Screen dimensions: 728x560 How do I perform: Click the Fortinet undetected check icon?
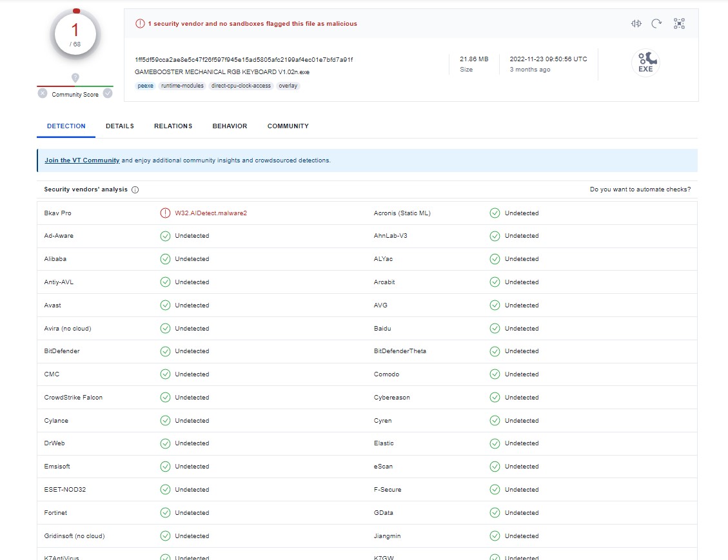click(165, 513)
